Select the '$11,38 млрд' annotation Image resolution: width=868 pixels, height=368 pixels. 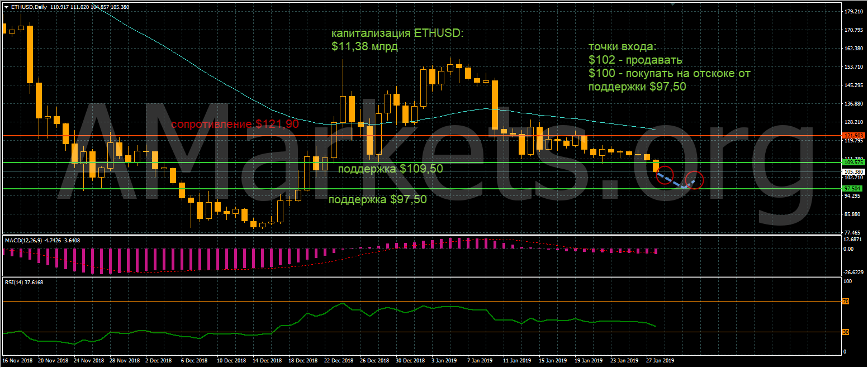(364, 47)
